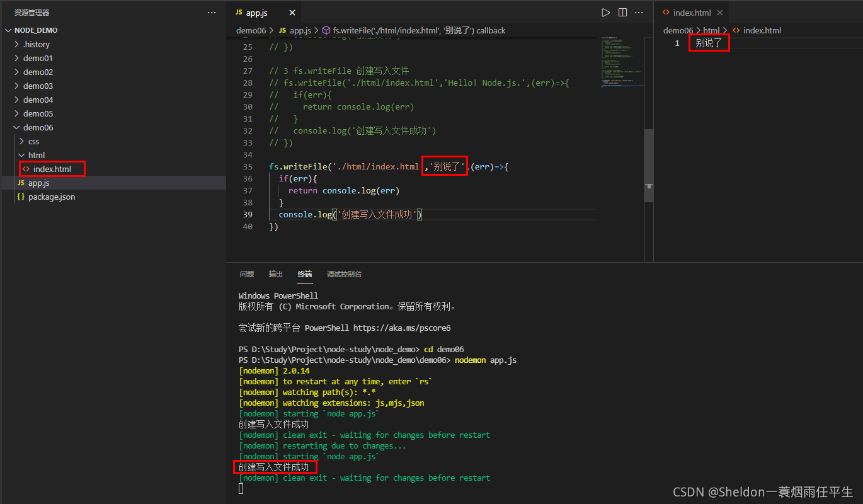This screenshot has width=863, height=504.
Task: Expand the demo04 folder
Action: (x=38, y=100)
